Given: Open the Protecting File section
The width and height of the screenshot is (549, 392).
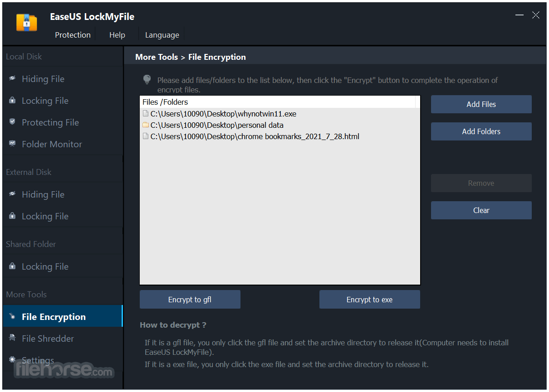Looking at the screenshot, I should click(63, 122).
